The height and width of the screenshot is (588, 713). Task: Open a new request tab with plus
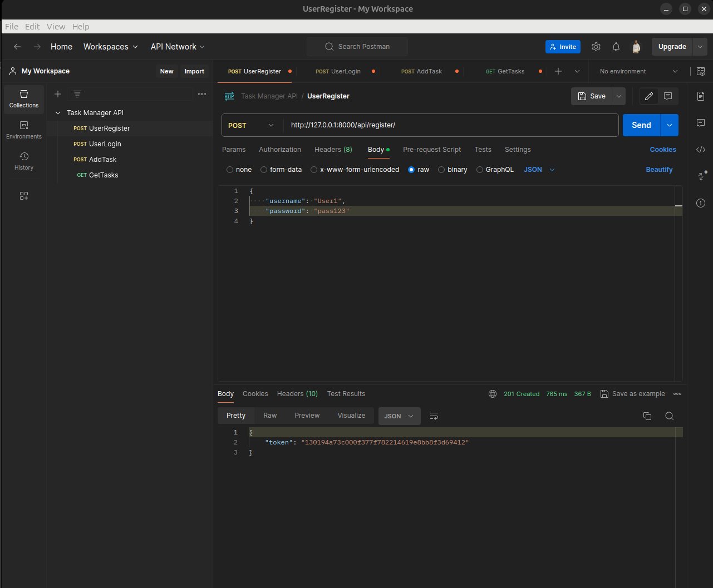click(x=558, y=71)
